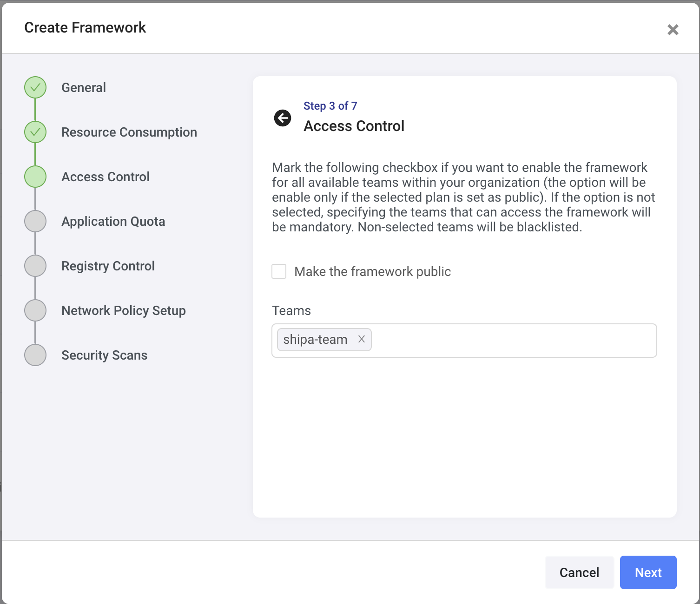The height and width of the screenshot is (604, 700).
Task: Open the Registry Control step label
Action: click(x=108, y=266)
